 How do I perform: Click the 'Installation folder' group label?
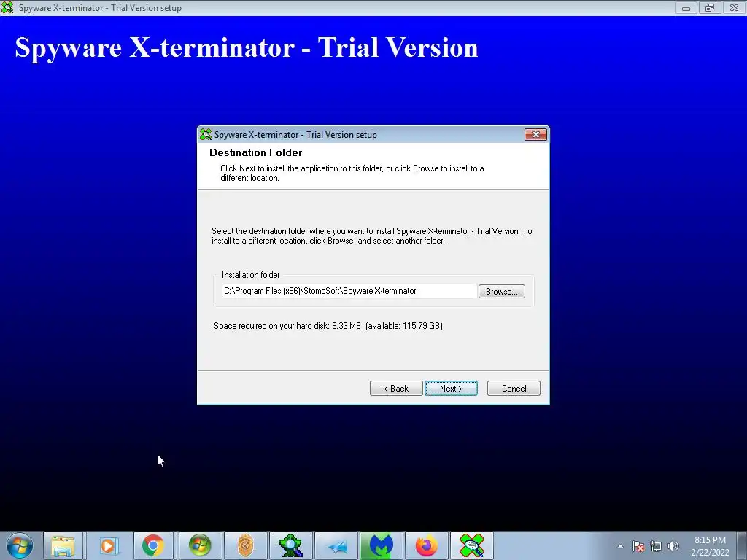(251, 275)
